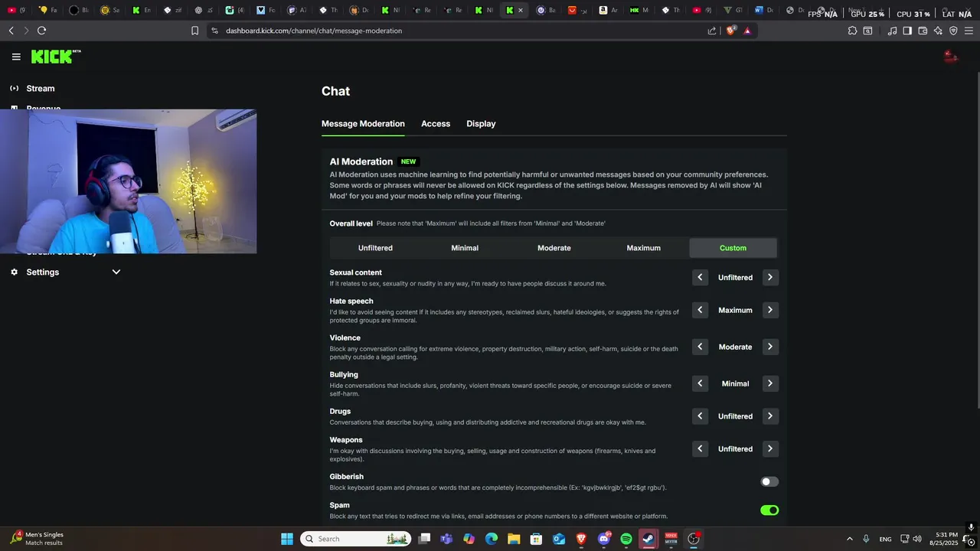Lower the Drugs filter with left arrow
980x551 pixels.
coord(700,416)
